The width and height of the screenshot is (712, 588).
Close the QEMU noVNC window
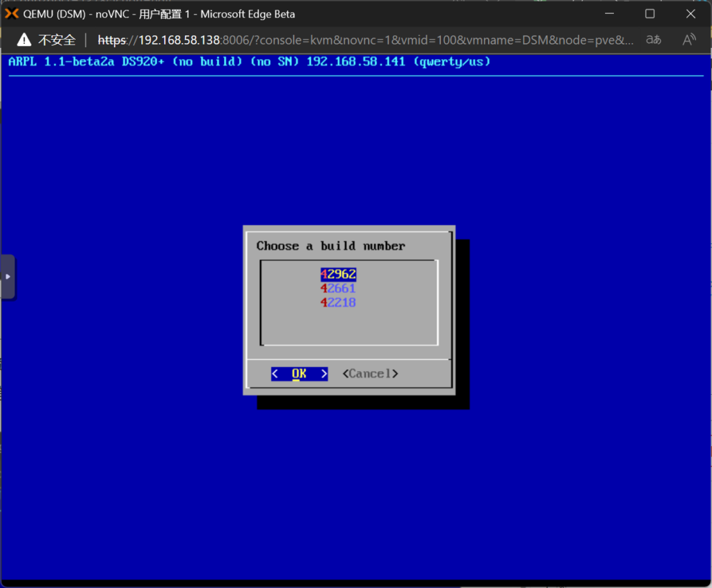click(690, 14)
